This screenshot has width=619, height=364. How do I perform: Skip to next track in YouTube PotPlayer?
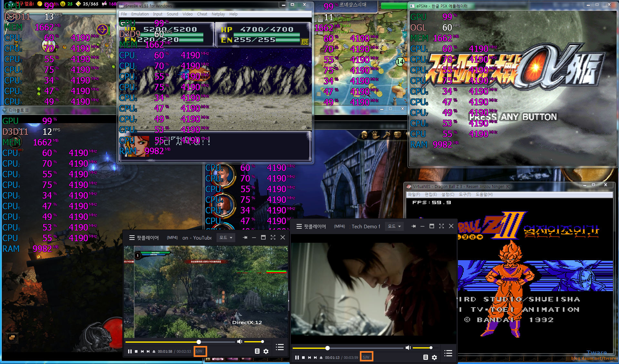[x=148, y=351]
